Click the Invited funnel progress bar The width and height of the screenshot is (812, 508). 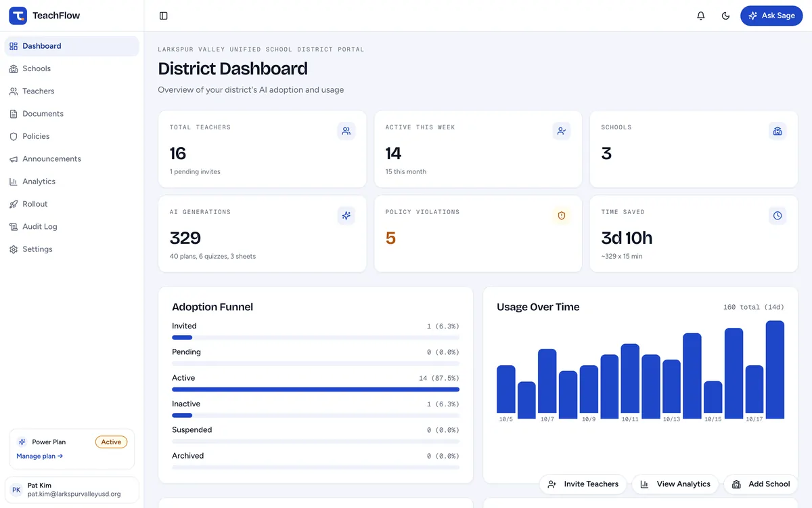315,337
